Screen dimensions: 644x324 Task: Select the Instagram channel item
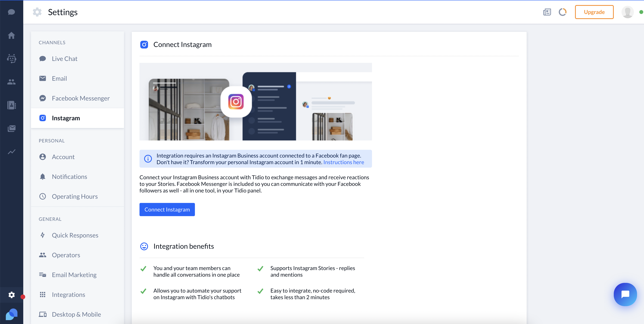(x=77, y=118)
